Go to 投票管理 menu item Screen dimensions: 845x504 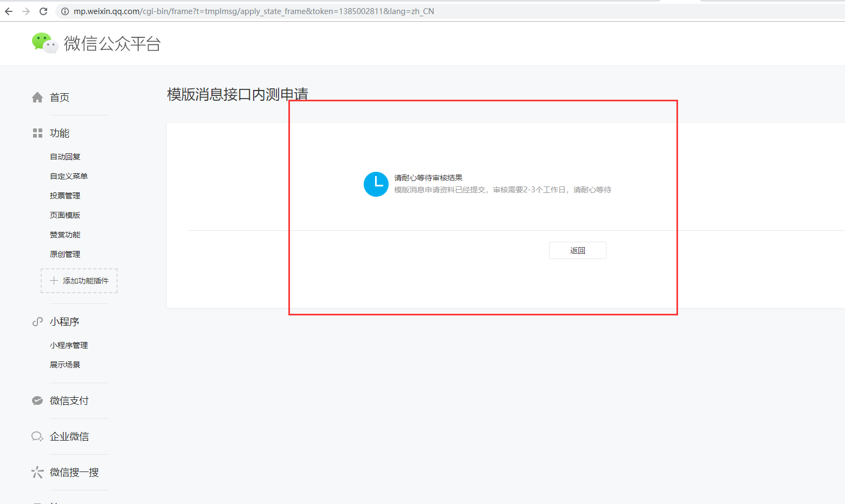tap(65, 196)
